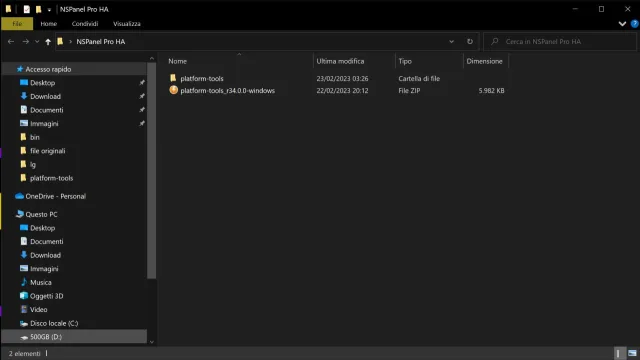Open the customize quick access toolbar dropdown
This screenshot has width=640, height=360.
point(49,9)
